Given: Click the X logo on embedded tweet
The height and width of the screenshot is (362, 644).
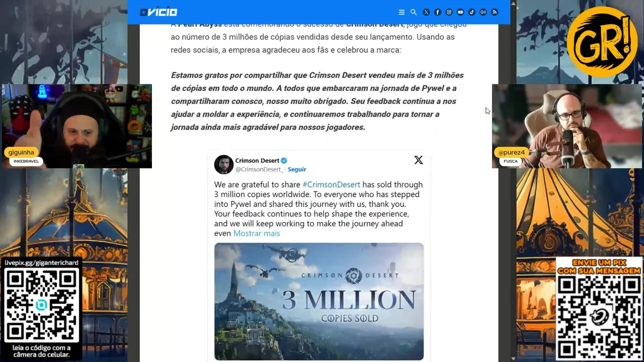Looking at the screenshot, I should pos(419,160).
